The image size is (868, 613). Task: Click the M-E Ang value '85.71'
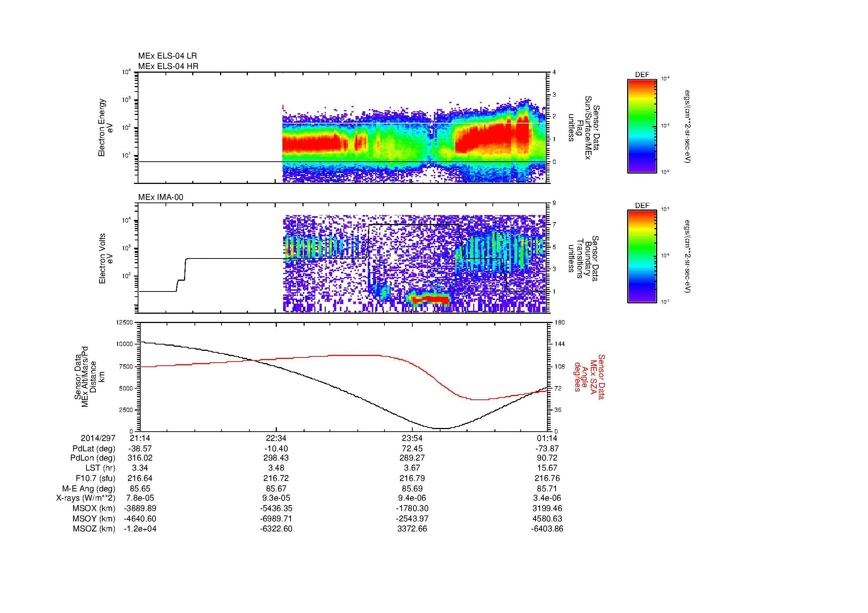[x=547, y=489]
